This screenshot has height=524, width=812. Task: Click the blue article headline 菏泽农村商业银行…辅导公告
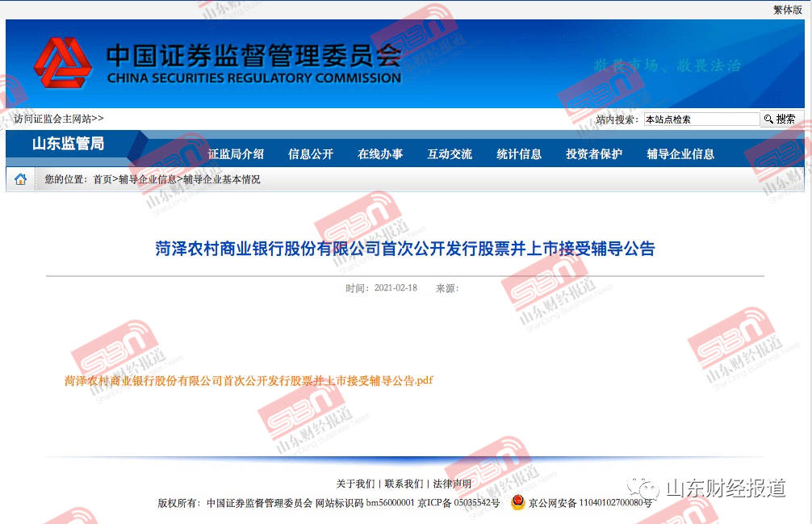click(405, 249)
